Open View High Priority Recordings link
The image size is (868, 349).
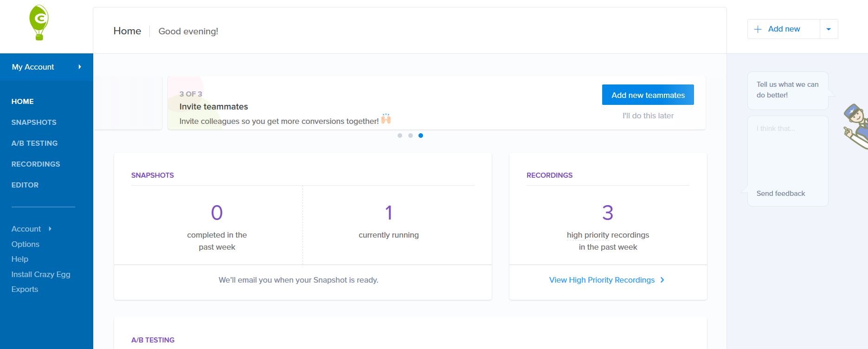(602, 280)
